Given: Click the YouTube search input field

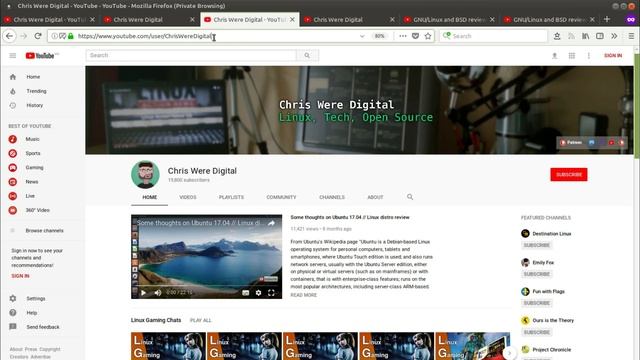Looking at the screenshot, I should pyautogui.click(x=191, y=55).
